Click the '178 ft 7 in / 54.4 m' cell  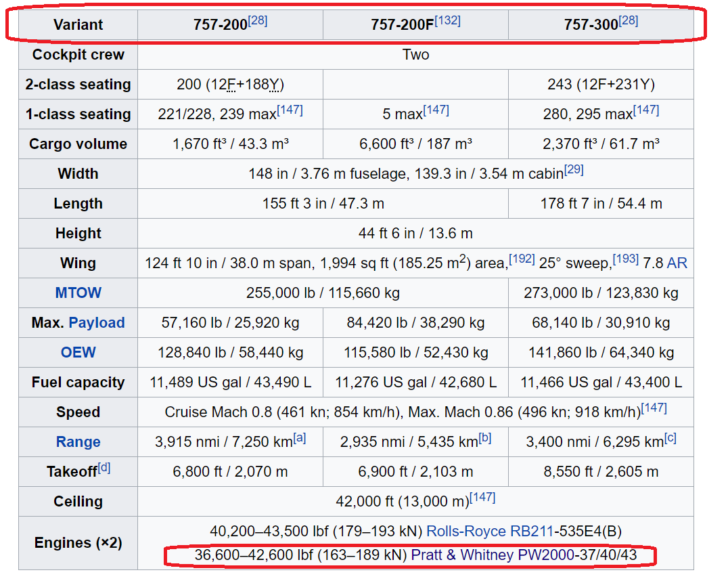pos(601,203)
